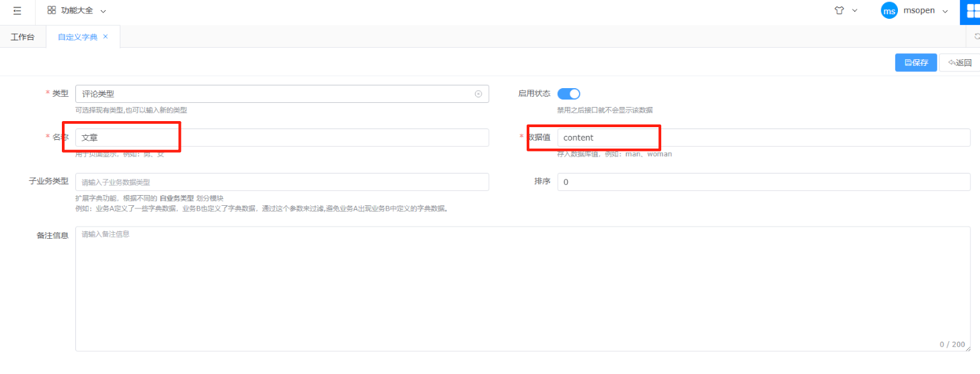The height and width of the screenshot is (374, 980).
Task: Close the 自定义字典 tab
Action: coord(106,37)
